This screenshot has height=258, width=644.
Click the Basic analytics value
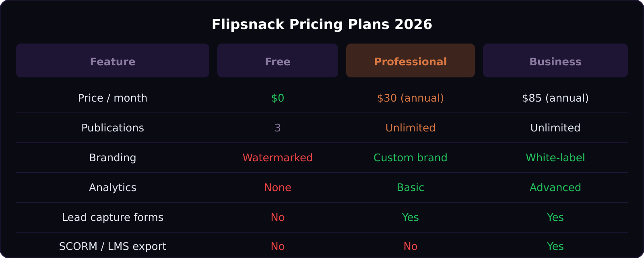(x=411, y=187)
